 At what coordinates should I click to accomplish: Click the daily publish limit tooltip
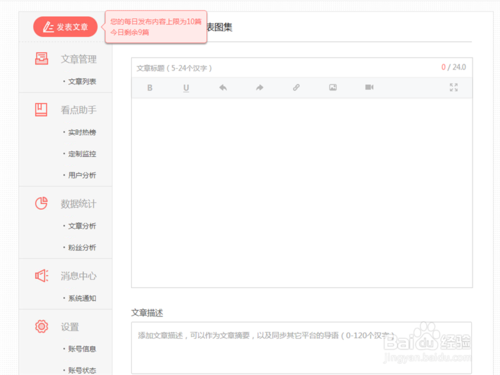point(156,27)
